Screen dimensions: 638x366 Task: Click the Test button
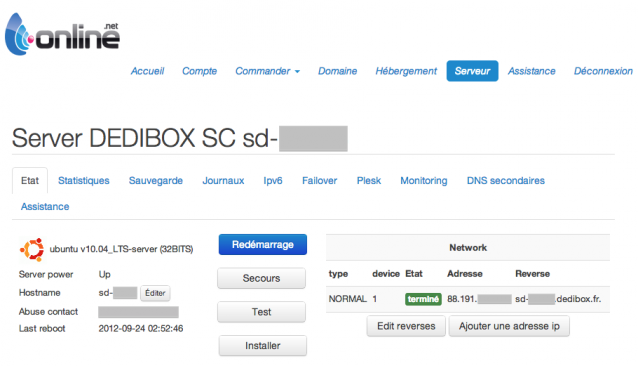(261, 312)
